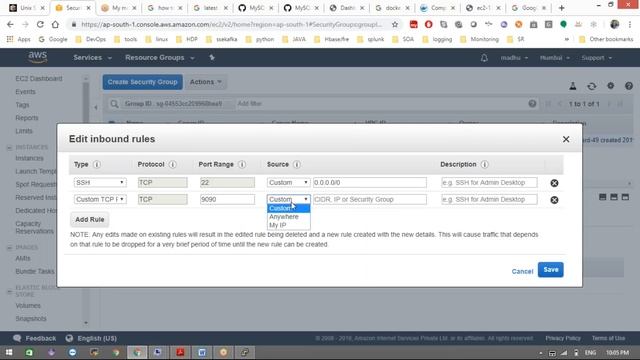Open the Mumbai region selector

coord(555,58)
